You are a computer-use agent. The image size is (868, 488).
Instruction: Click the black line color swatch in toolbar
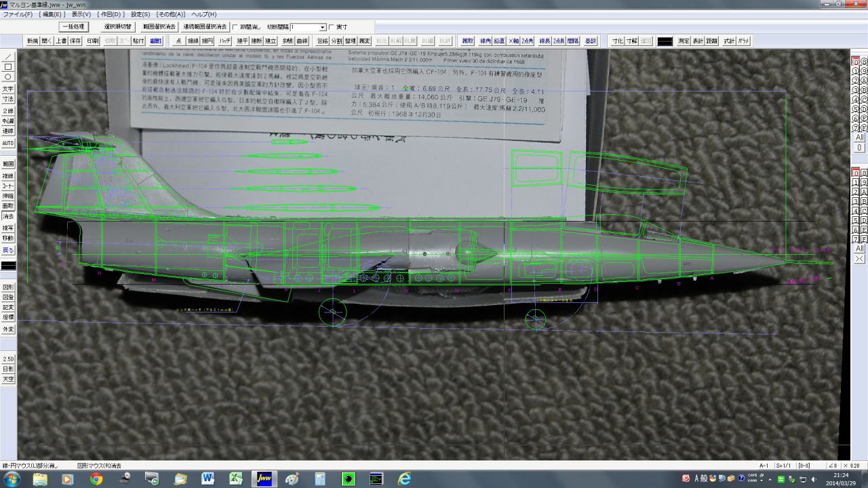point(665,41)
